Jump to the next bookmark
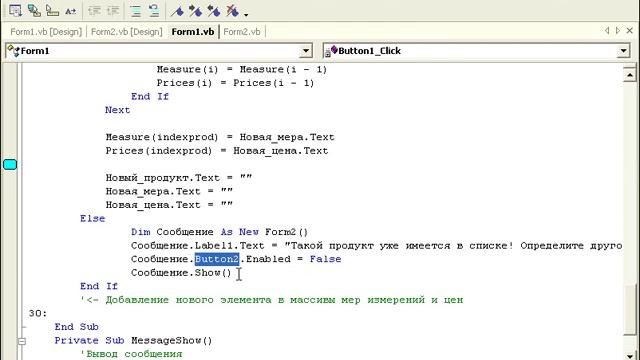The height and width of the screenshot is (360, 640). click(195, 11)
